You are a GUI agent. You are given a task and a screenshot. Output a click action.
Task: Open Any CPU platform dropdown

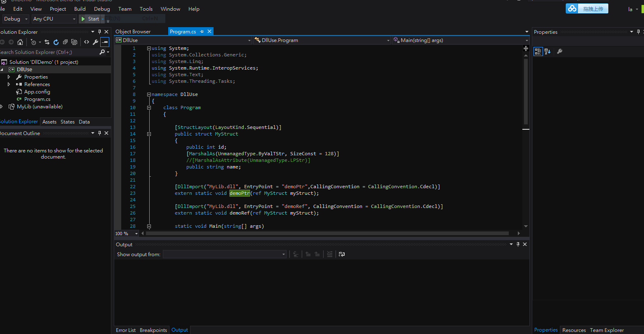coord(54,19)
